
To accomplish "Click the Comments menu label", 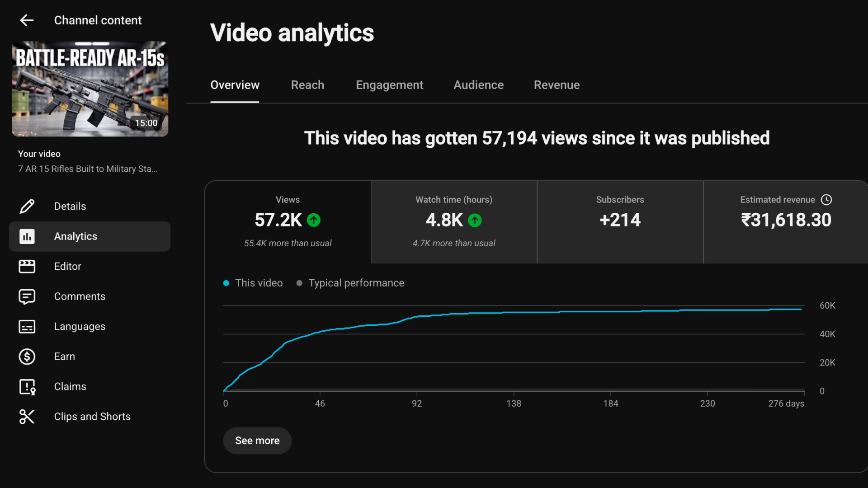I will [80, 296].
